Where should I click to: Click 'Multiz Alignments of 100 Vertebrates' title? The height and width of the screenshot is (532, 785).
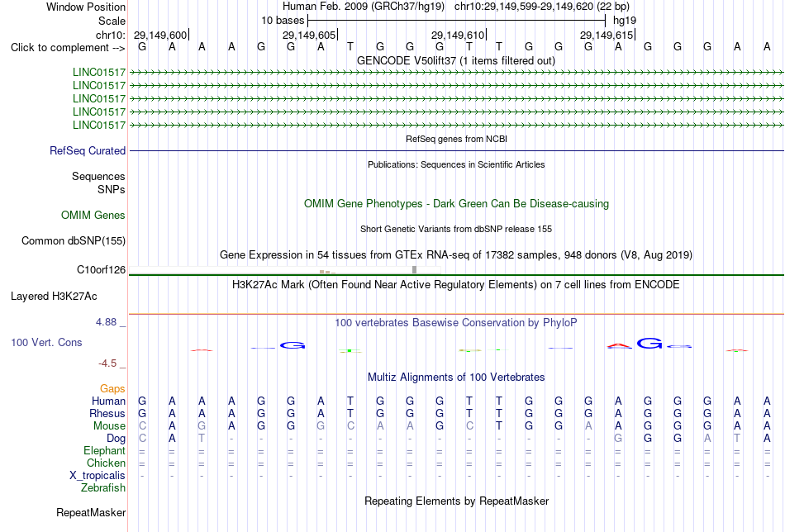(x=456, y=377)
